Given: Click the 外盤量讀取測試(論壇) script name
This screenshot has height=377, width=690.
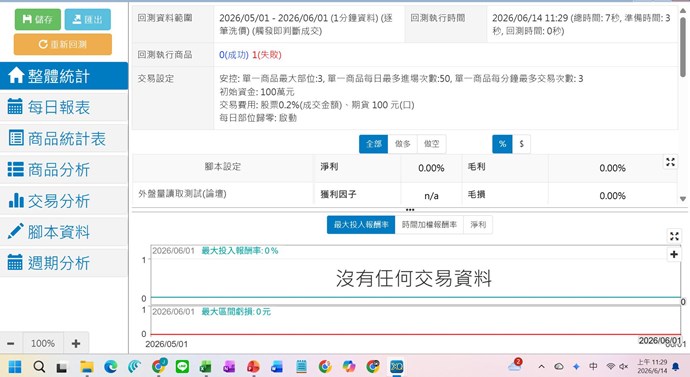Looking at the screenshot, I should click(x=182, y=194).
